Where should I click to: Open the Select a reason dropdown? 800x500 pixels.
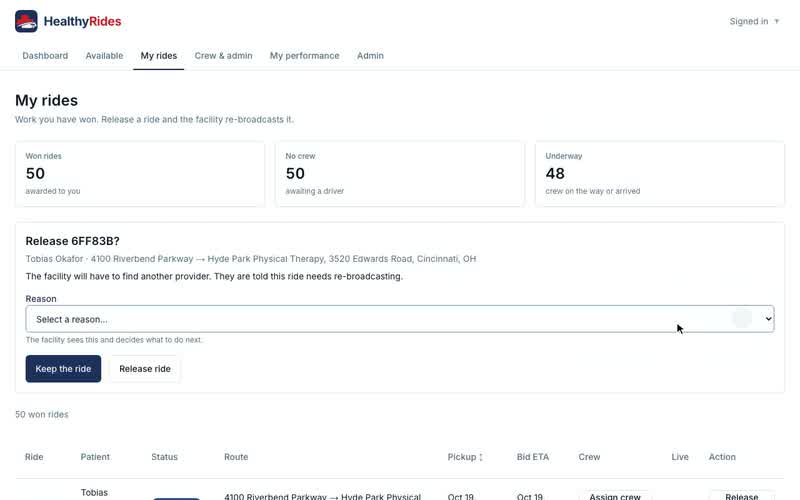(399, 319)
